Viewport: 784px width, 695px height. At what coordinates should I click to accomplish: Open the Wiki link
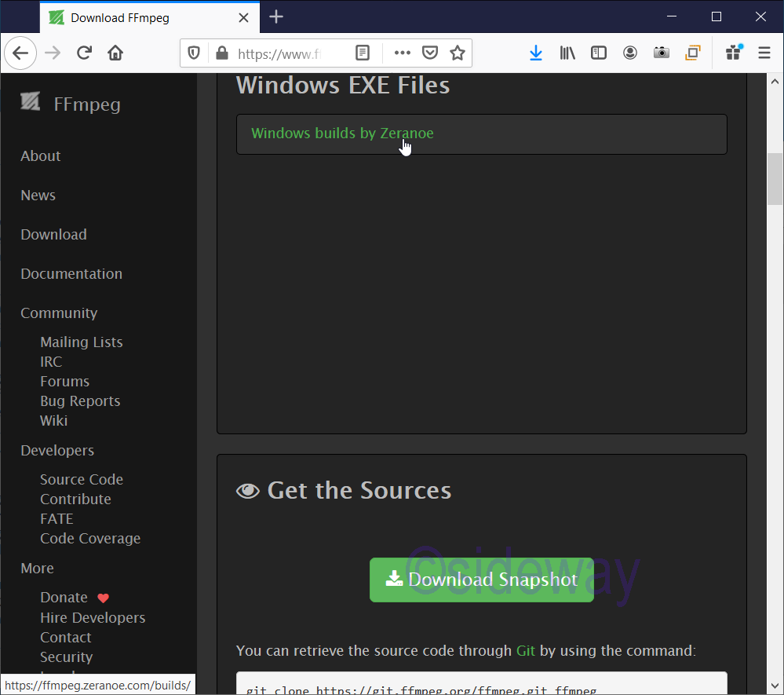pos(53,421)
